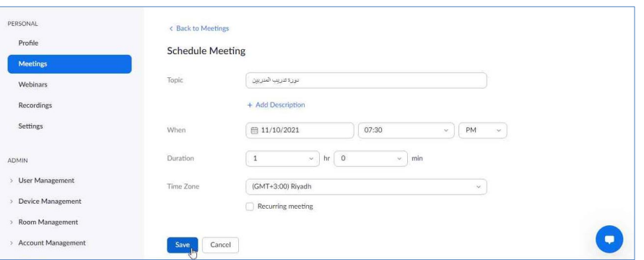Cancel scheduling the meeting
Screen dimensions: 644x260
[x=220, y=245]
